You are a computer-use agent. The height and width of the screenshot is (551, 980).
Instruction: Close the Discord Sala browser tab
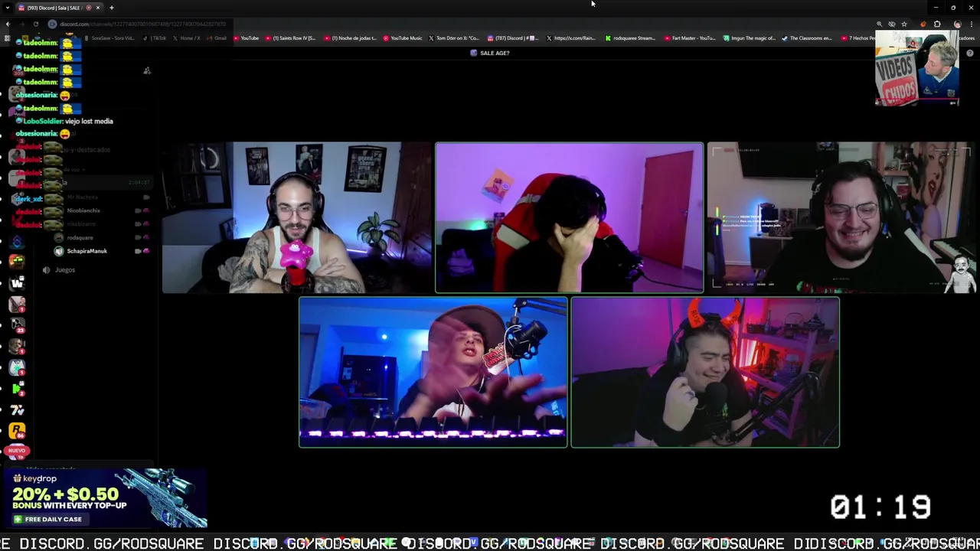[98, 8]
